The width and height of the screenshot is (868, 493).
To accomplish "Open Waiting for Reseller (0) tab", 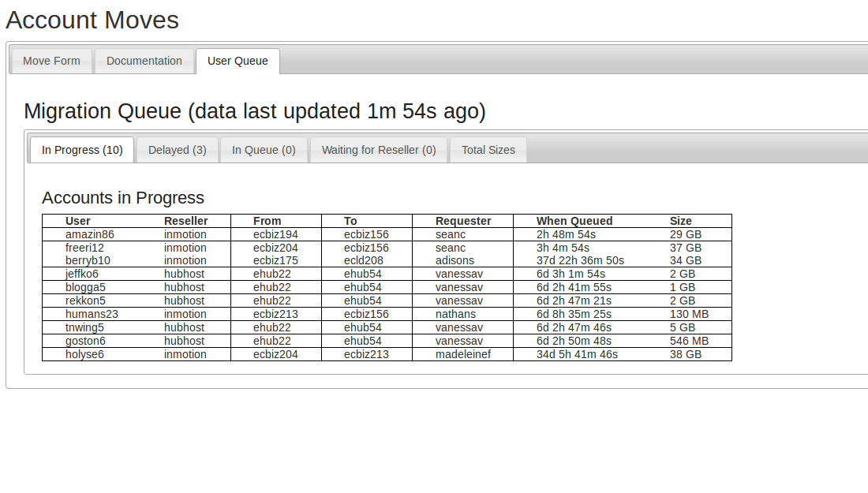I will click(379, 150).
